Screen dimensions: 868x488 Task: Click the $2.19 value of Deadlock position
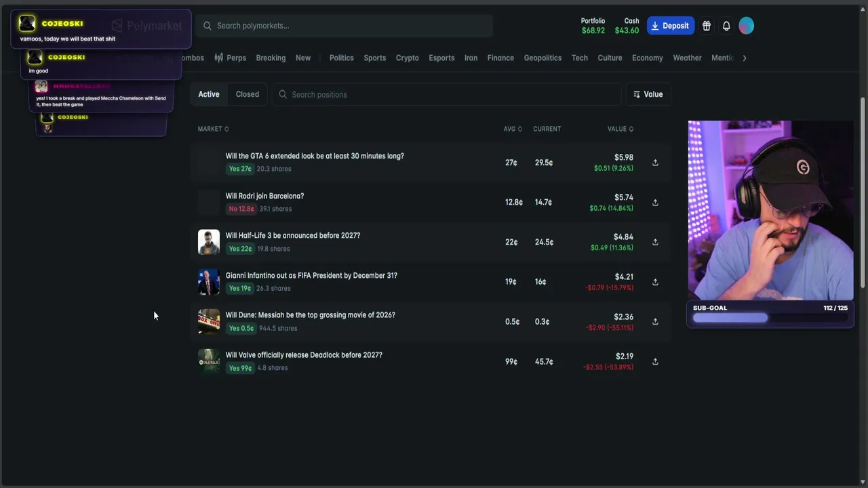(x=625, y=356)
